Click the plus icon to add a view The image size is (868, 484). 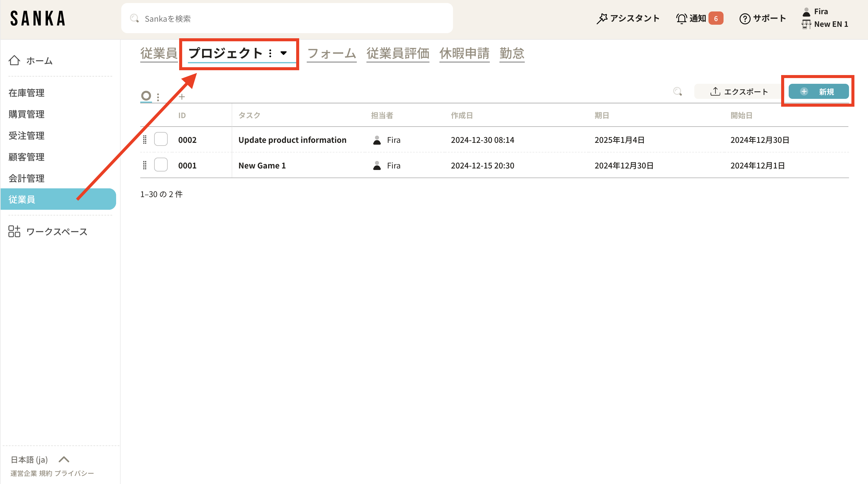pos(182,97)
